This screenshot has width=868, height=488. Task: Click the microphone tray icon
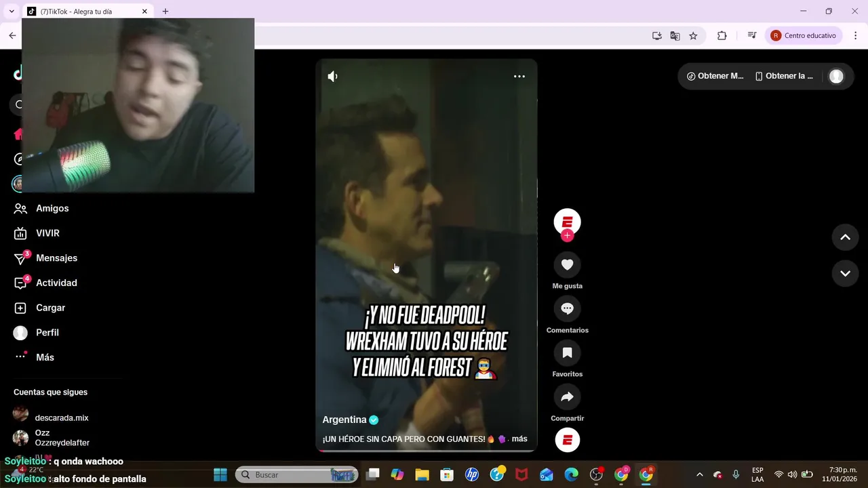736,474
